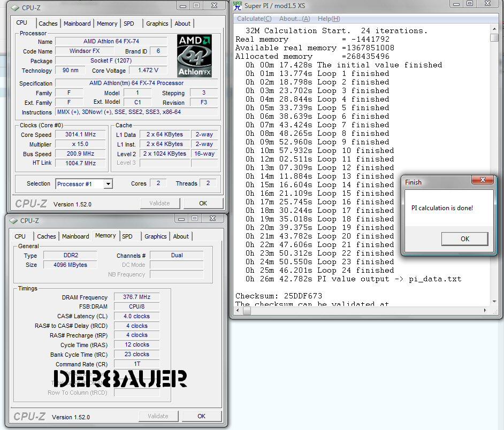Select Memory tab in top CPU-Z window
This screenshot has width=504, height=430.
107,24
